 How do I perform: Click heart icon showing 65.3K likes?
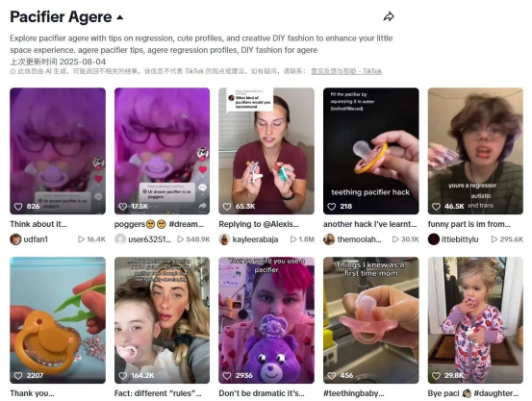[227, 206]
